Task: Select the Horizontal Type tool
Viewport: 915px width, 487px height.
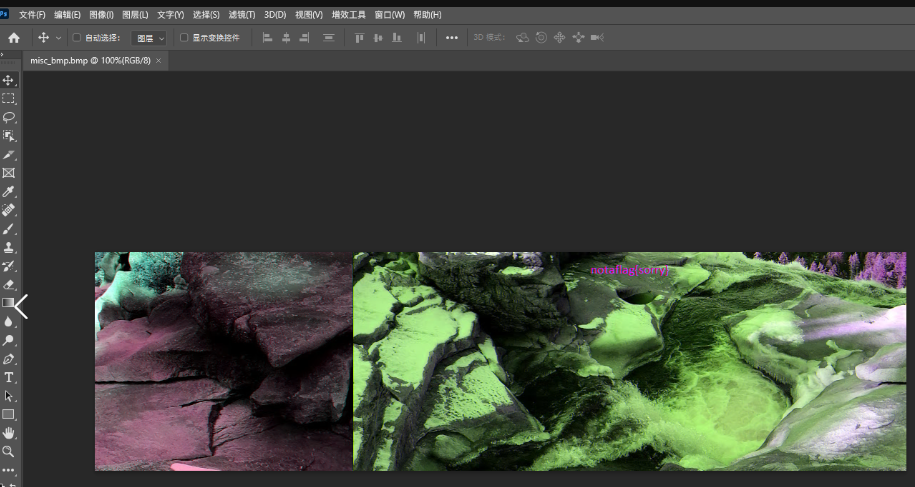Action: pos(9,377)
